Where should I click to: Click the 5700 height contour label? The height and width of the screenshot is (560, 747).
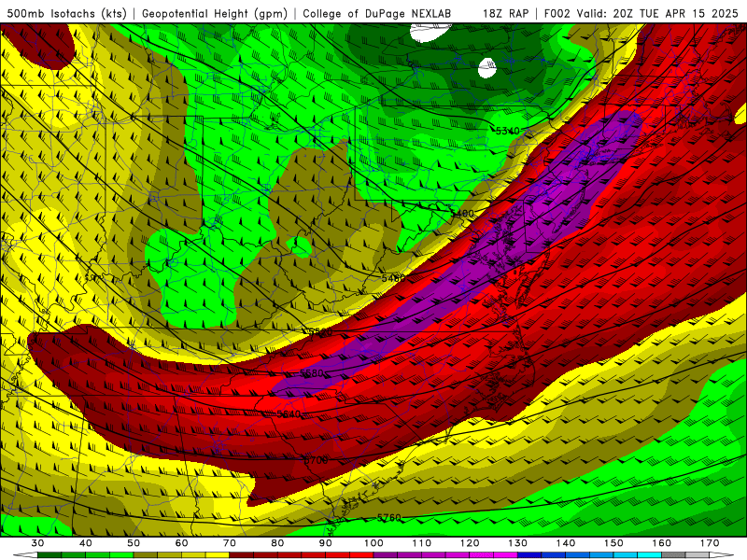pos(316,460)
